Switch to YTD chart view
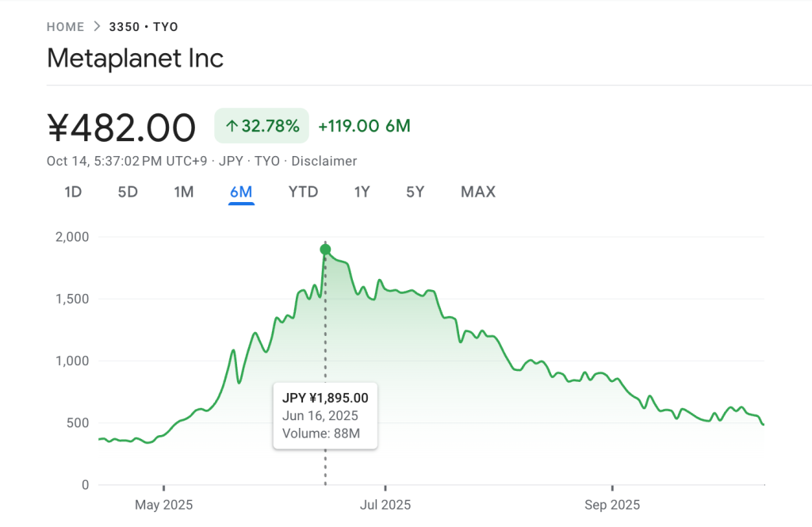The image size is (812, 527). (303, 192)
